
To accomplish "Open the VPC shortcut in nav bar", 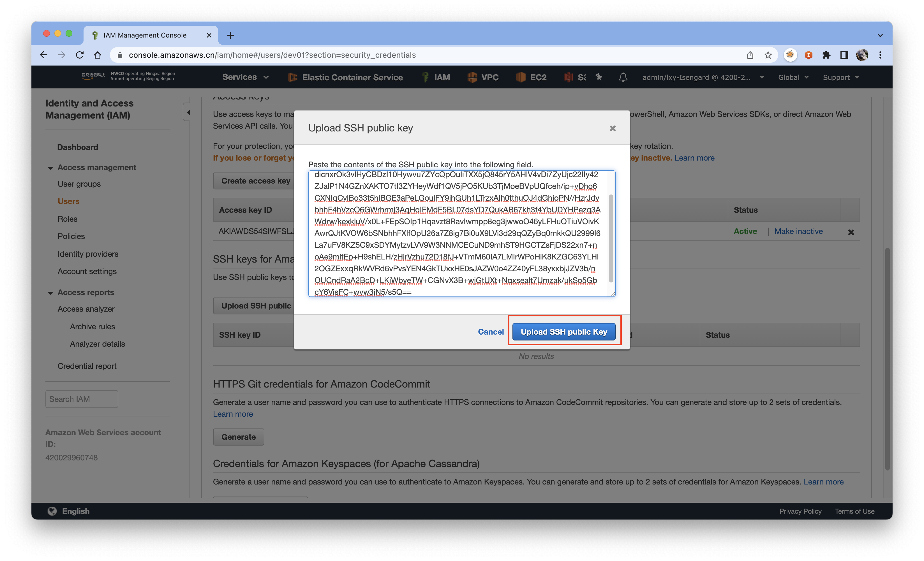I will click(x=483, y=77).
